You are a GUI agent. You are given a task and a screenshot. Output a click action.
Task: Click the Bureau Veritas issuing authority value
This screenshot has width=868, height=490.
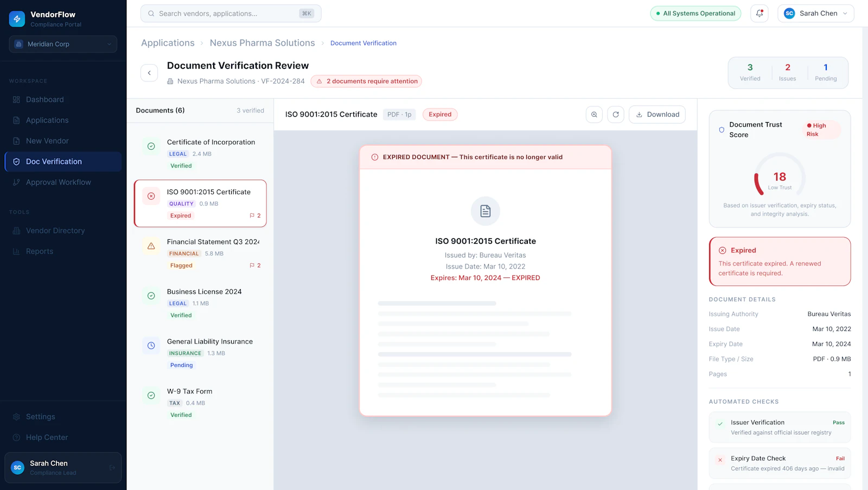click(829, 314)
